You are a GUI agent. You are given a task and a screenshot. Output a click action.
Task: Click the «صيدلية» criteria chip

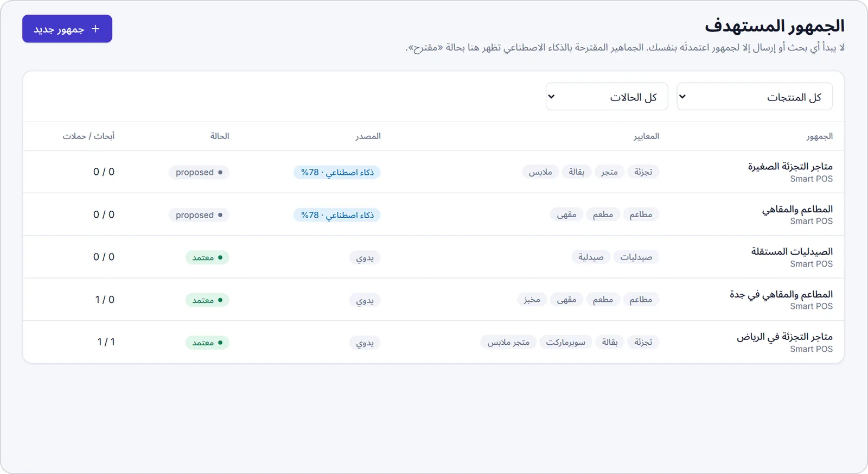pyautogui.click(x=591, y=257)
